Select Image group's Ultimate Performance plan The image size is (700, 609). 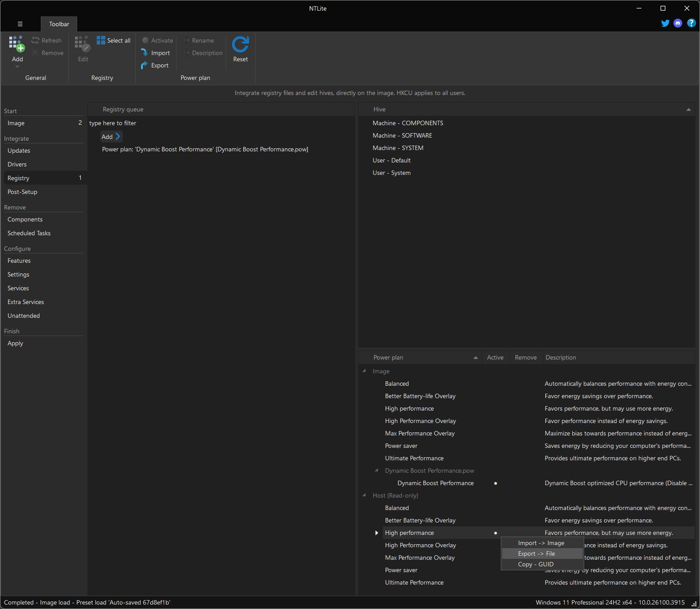pyautogui.click(x=414, y=458)
